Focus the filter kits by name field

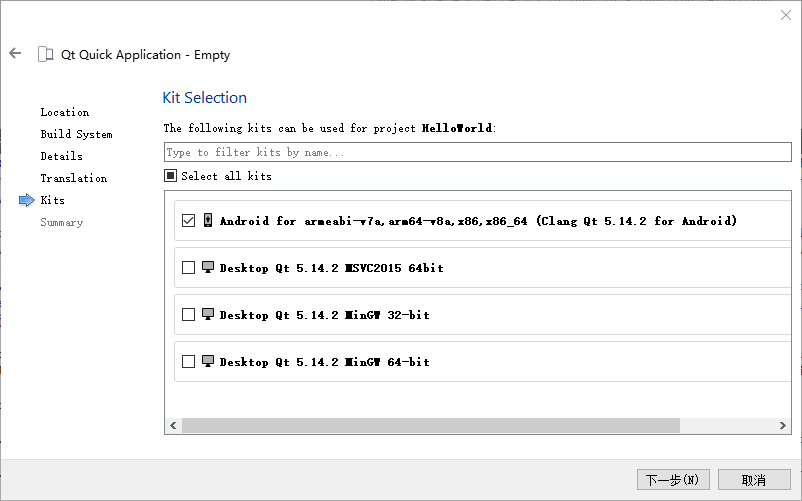(x=478, y=152)
